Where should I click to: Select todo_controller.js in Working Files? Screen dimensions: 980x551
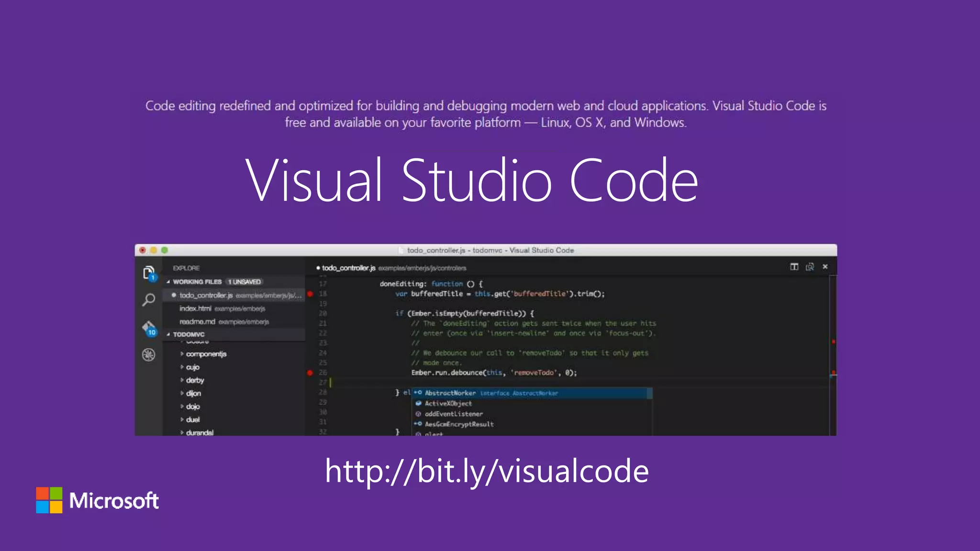pos(234,295)
